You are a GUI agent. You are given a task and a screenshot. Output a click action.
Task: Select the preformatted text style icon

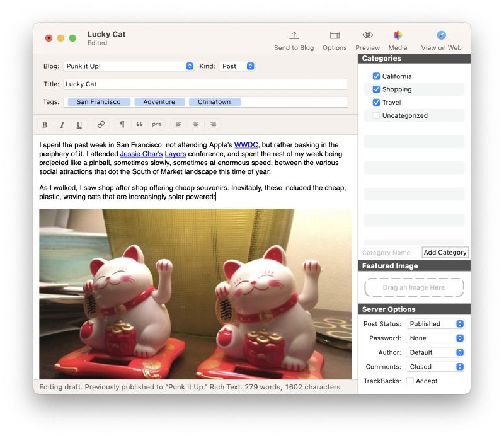(158, 124)
